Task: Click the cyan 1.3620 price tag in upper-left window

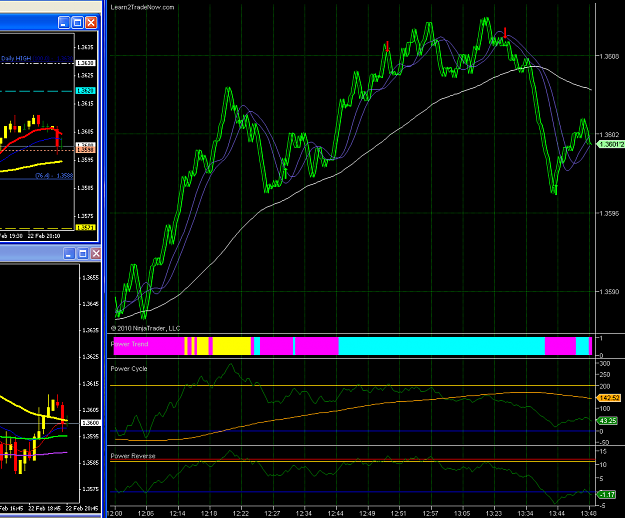Action: pos(86,91)
